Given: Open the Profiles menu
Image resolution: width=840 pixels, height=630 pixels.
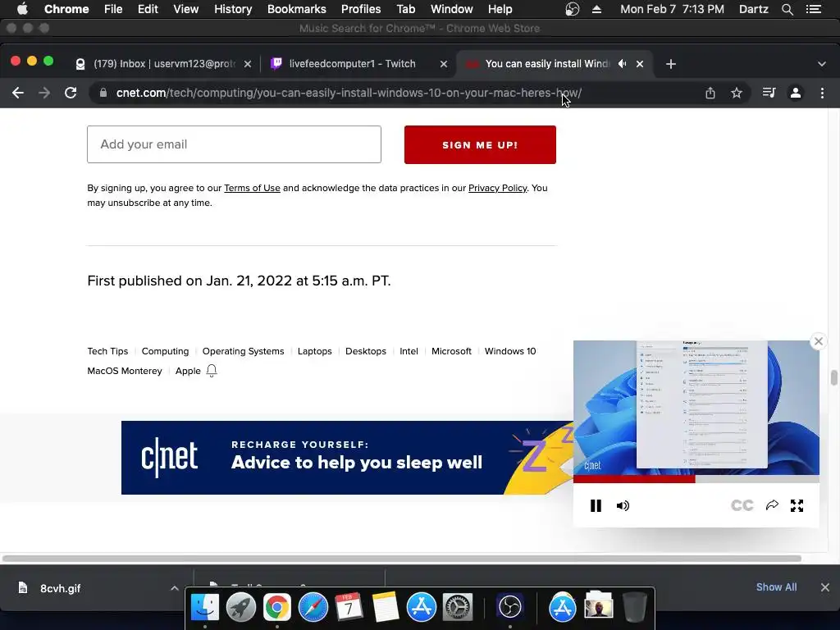Looking at the screenshot, I should (361, 9).
